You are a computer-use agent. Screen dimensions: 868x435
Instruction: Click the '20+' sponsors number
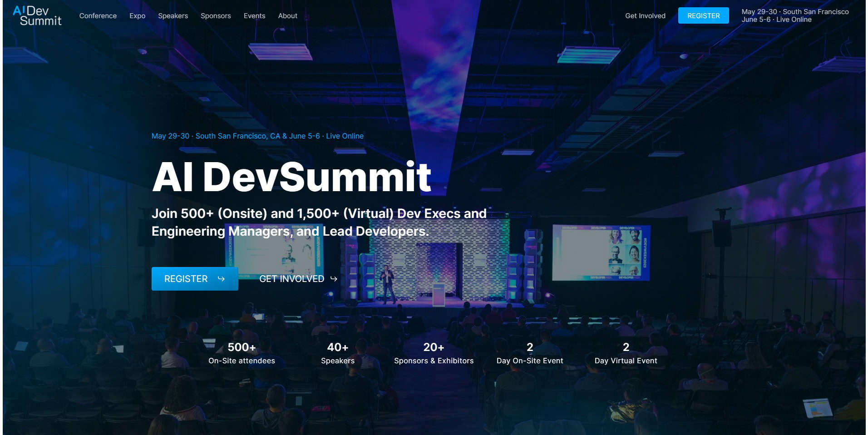point(434,347)
